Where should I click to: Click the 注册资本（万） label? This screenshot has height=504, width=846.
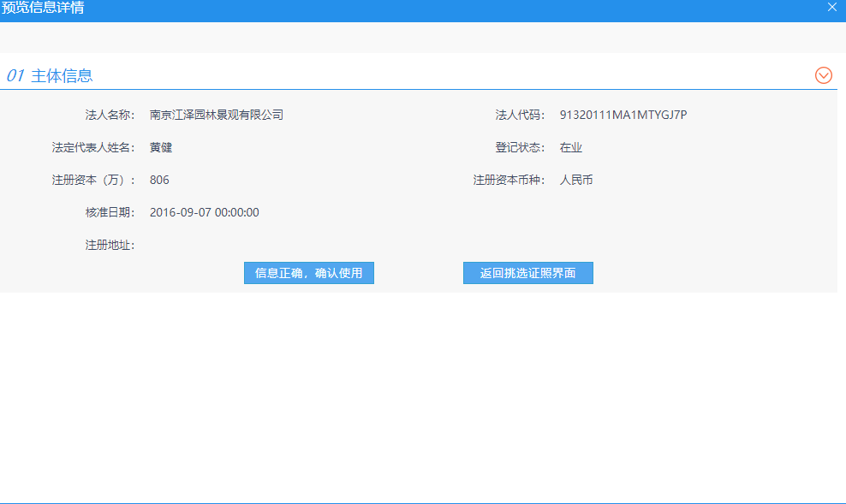[x=92, y=180]
